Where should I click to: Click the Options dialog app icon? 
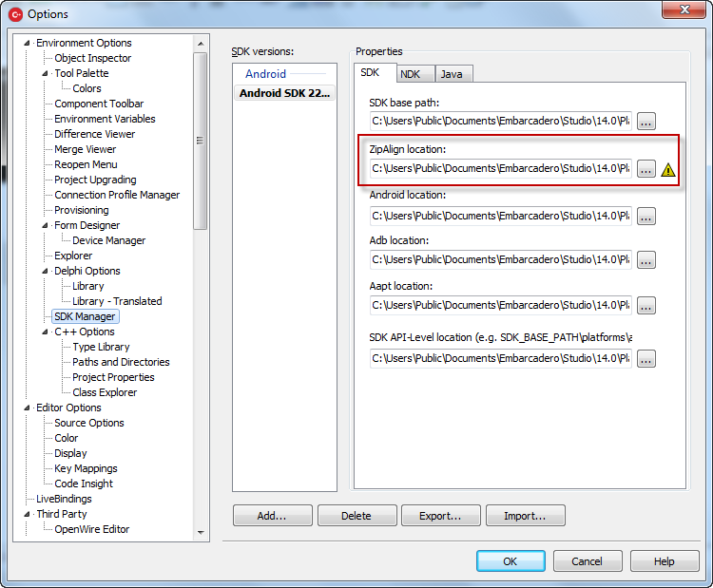15,14
